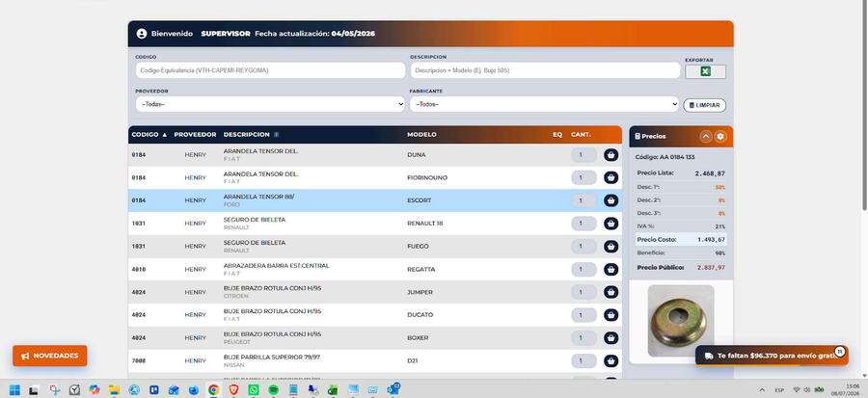This screenshot has height=398, width=868.
Task: Click the free shipping banner 'Te faltan $96.370'
Action: pyautogui.click(x=772, y=356)
